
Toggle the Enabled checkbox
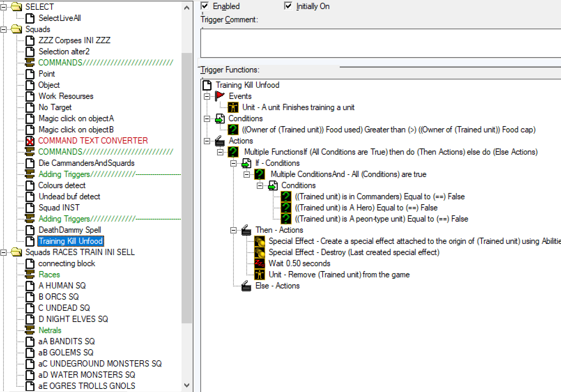tap(205, 6)
